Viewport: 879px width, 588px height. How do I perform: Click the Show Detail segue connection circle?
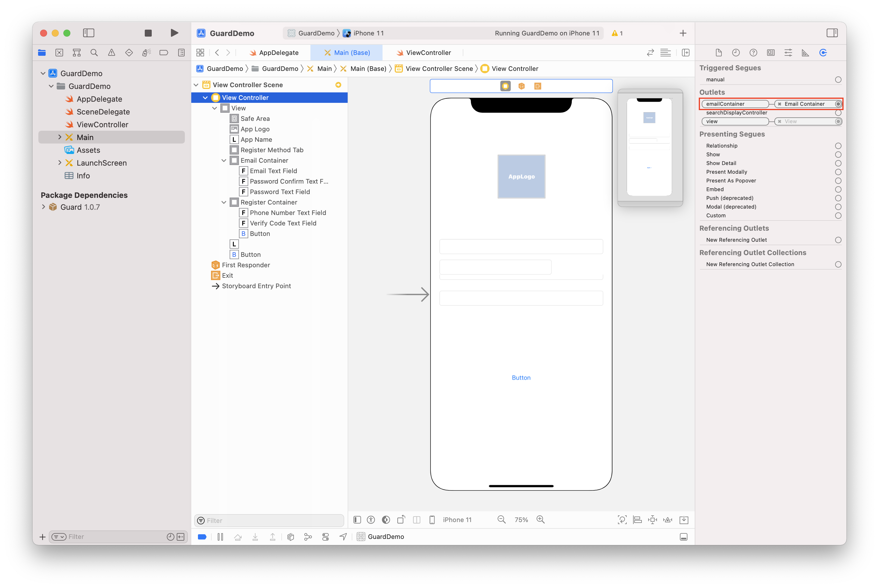tap(838, 163)
